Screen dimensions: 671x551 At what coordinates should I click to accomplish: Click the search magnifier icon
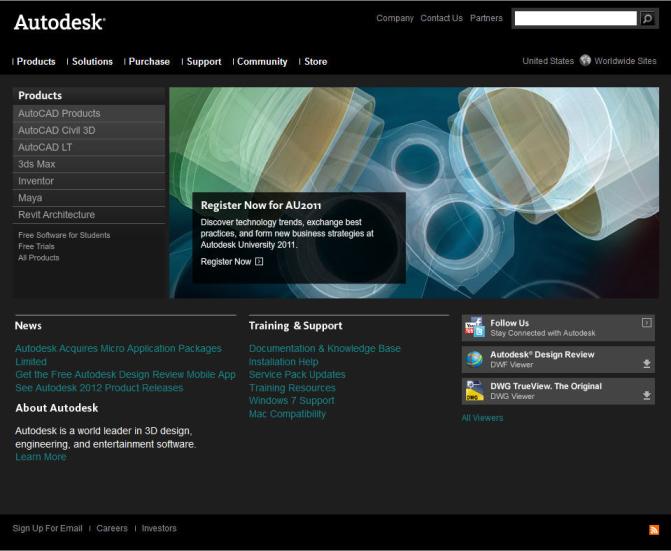(647, 18)
